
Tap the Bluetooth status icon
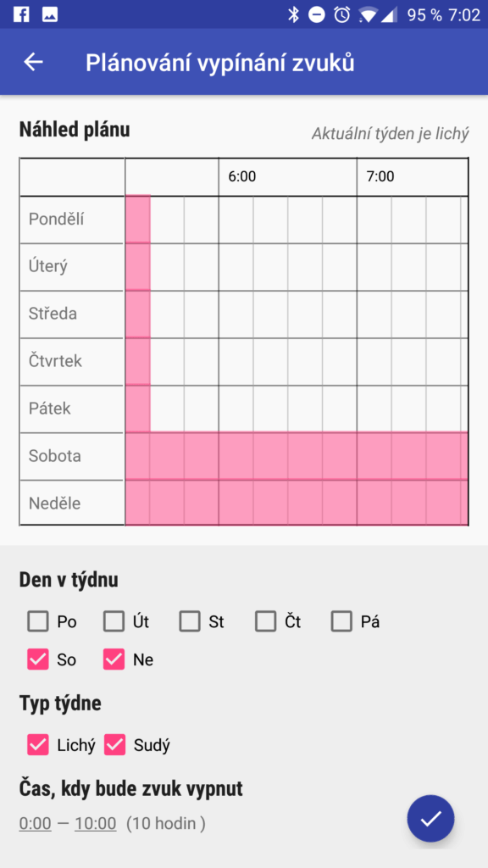(x=293, y=14)
